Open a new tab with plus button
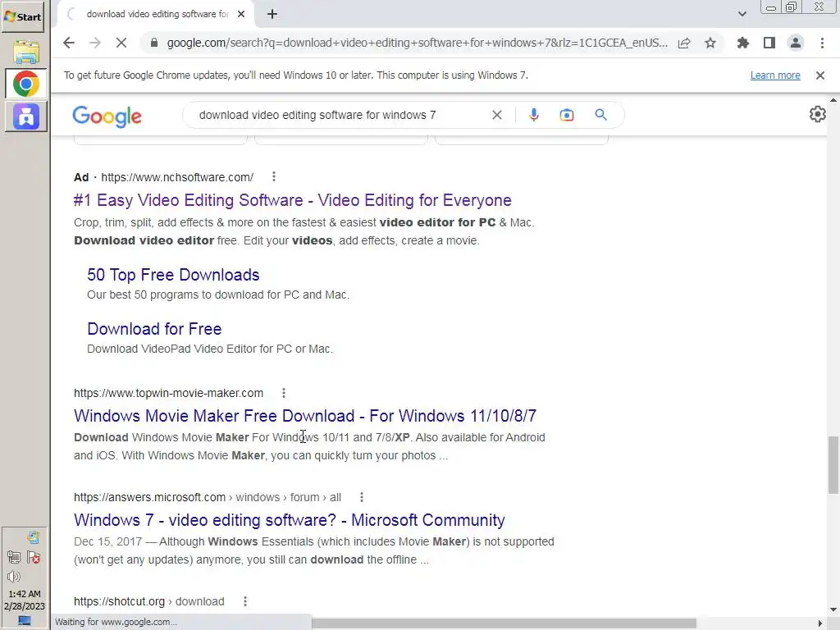Screen dimensions: 840x630 pyautogui.click(x=272, y=14)
